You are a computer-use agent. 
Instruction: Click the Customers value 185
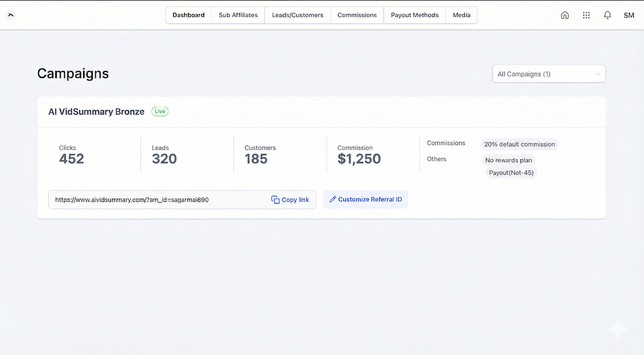(x=256, y=159)
